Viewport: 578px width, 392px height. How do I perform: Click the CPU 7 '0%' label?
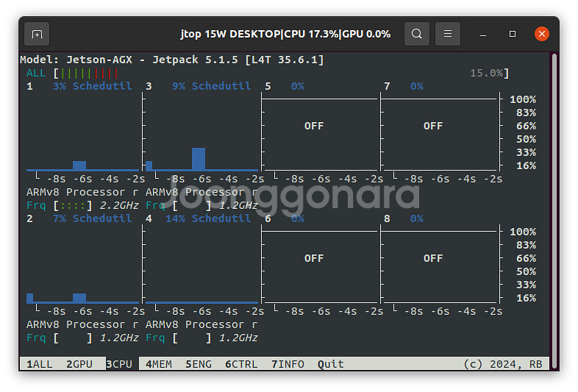click(416, 86)
